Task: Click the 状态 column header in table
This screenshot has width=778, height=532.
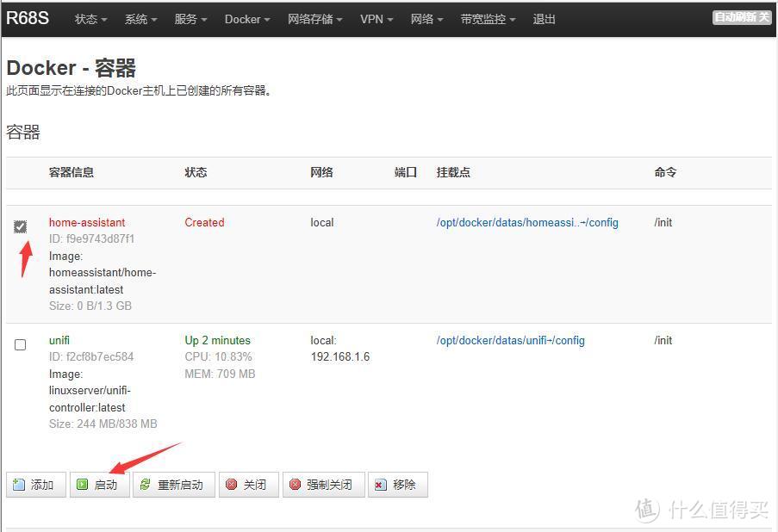Action: pyautogui.click(x=196, y=172)
